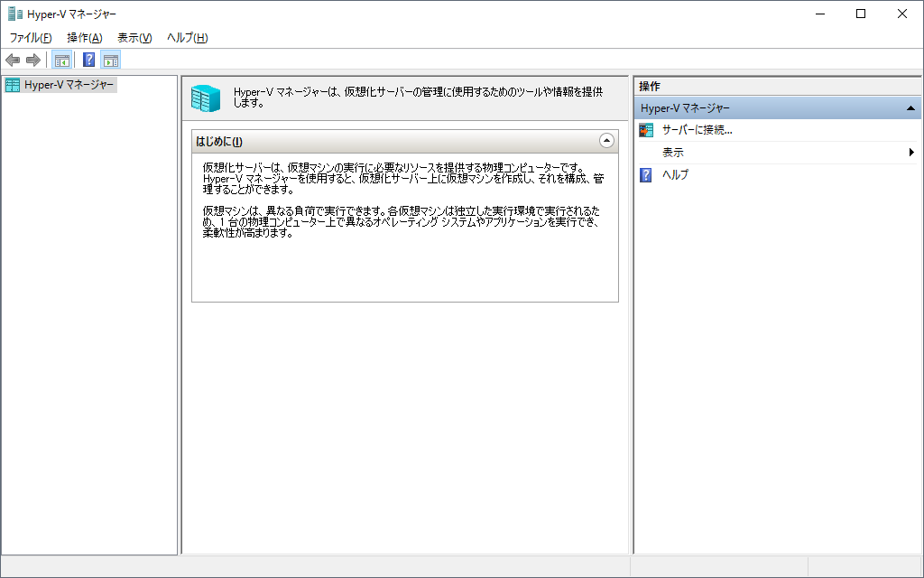Image resolution: width=924 pixels, height=578 pixels.
Task: Click the Back arrow toolbar icon
Action: (x=13, y=60)
